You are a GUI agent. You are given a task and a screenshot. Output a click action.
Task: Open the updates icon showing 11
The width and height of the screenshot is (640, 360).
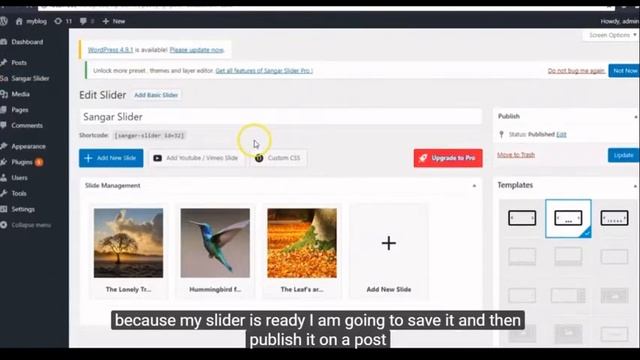pos(63,21)
